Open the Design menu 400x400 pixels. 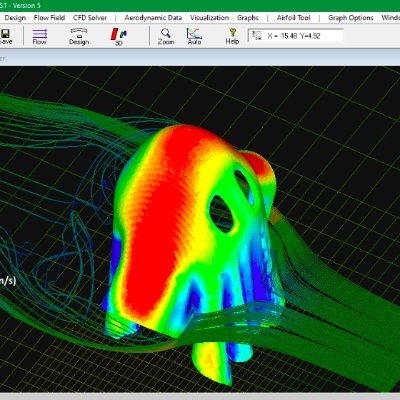(x=15, y=18)
